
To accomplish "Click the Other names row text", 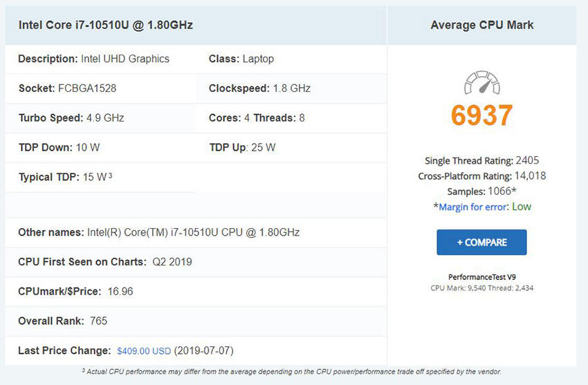I will point(158,232).
